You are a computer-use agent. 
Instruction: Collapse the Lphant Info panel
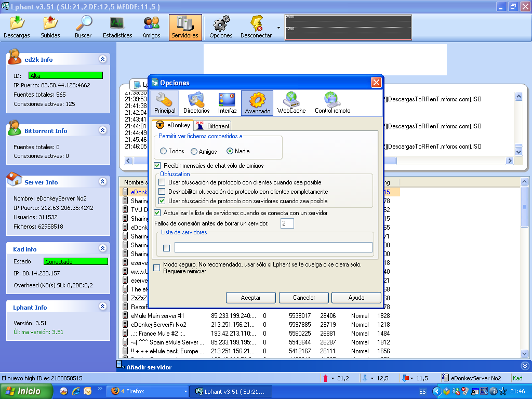103,307
